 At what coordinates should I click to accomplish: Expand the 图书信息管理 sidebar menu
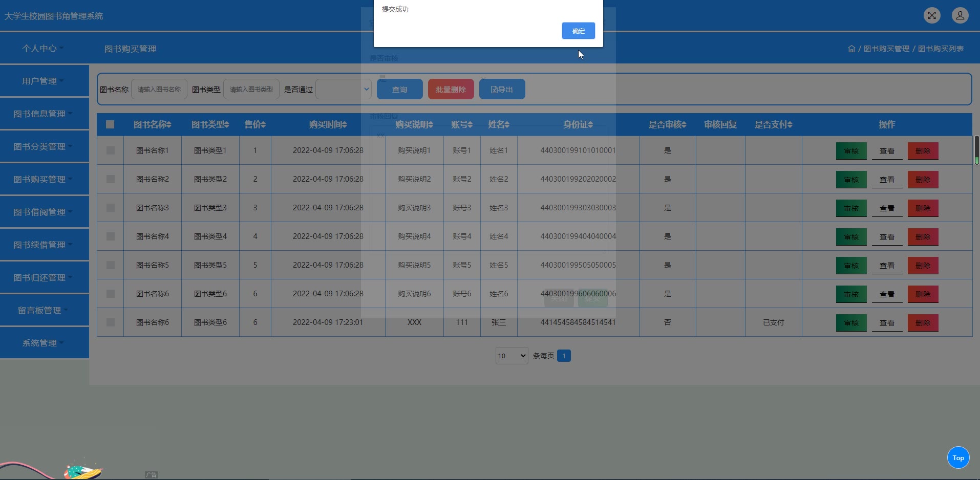point(43,114)
